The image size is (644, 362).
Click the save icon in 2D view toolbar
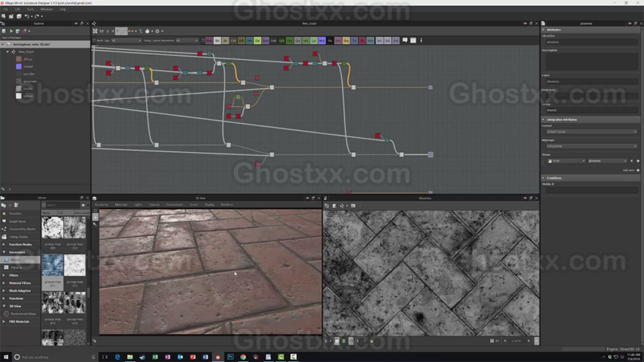(x=334, y=205)
